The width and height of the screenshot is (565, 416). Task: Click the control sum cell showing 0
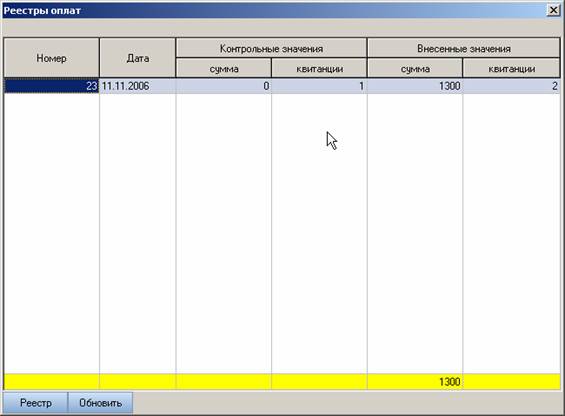coord(224,86)
